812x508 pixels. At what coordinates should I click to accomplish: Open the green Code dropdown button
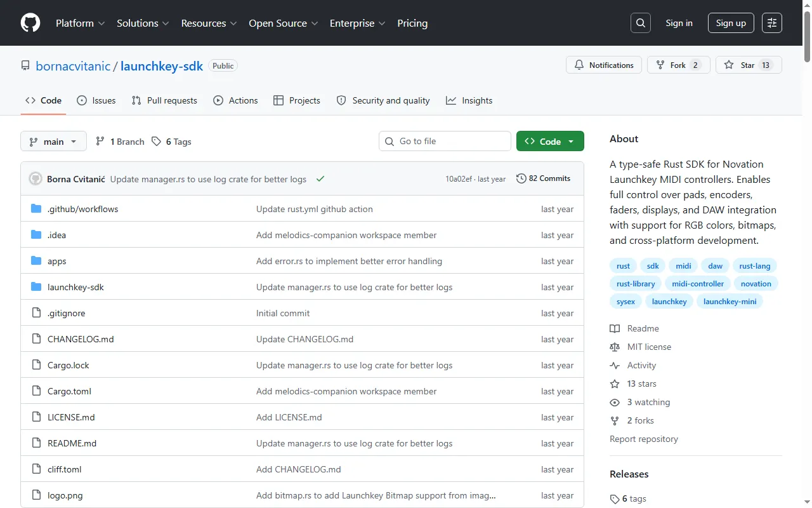coord(550,142)
